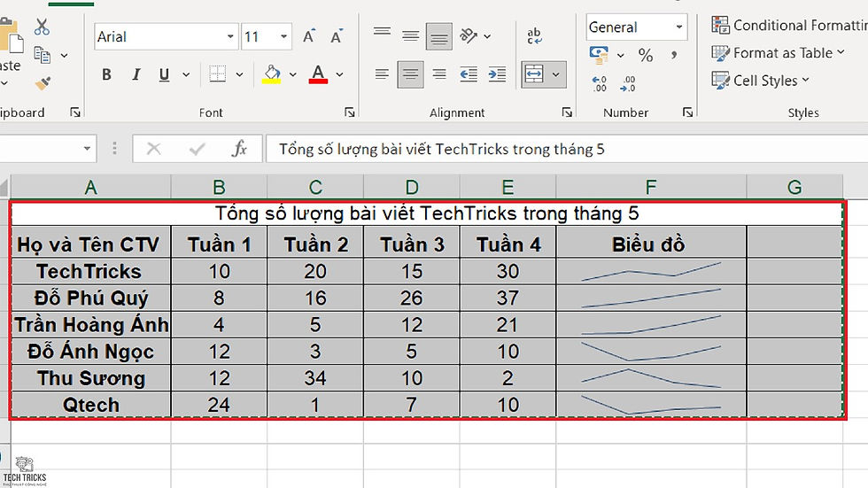Click the Copy icon

point(42,55)
